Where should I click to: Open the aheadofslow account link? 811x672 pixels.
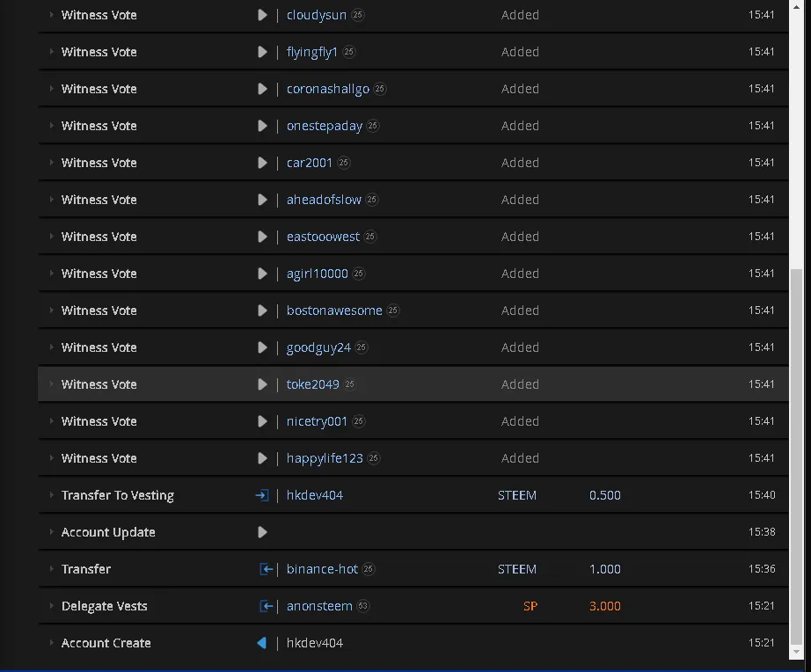click(x=324, y=200)
